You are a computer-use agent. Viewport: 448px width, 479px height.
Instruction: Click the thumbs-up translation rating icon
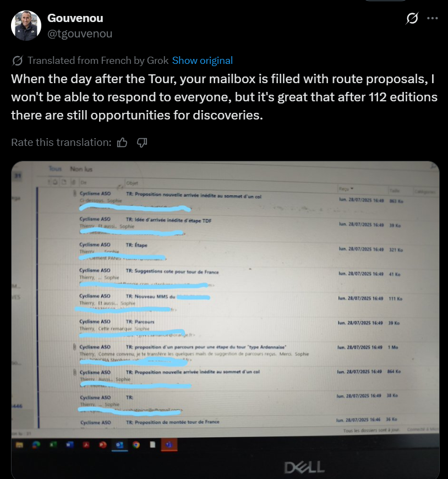pos(123,143)
